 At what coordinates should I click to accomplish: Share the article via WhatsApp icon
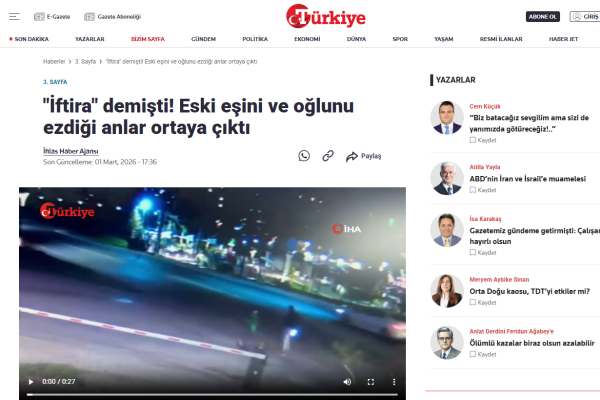pos(304,156)
